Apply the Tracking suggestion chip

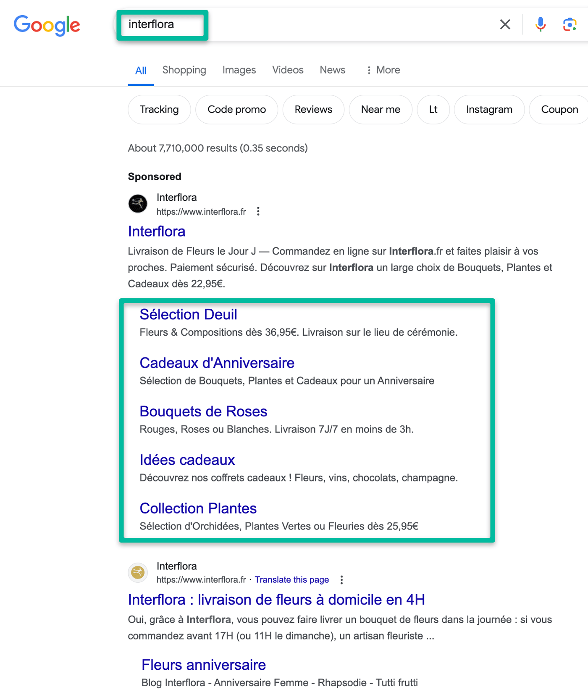[x=159, y=110]
